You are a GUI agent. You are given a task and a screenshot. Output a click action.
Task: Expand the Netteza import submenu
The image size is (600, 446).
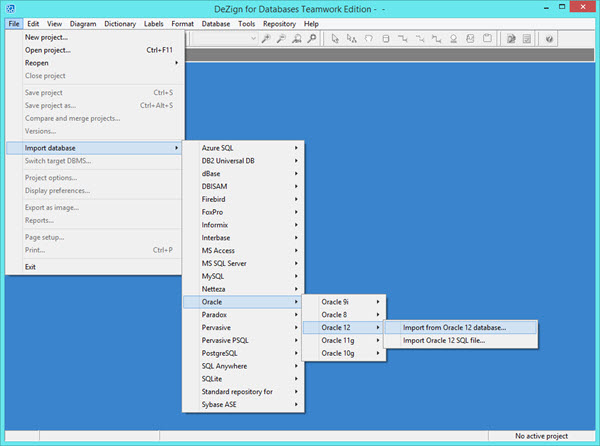[x=243, y=289]
